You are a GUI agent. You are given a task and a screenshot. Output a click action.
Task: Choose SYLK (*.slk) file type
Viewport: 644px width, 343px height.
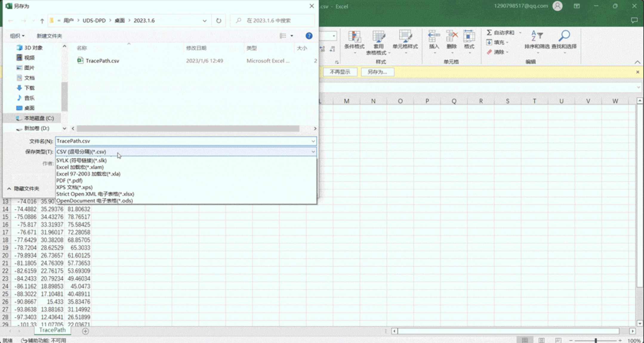point(186,160)
